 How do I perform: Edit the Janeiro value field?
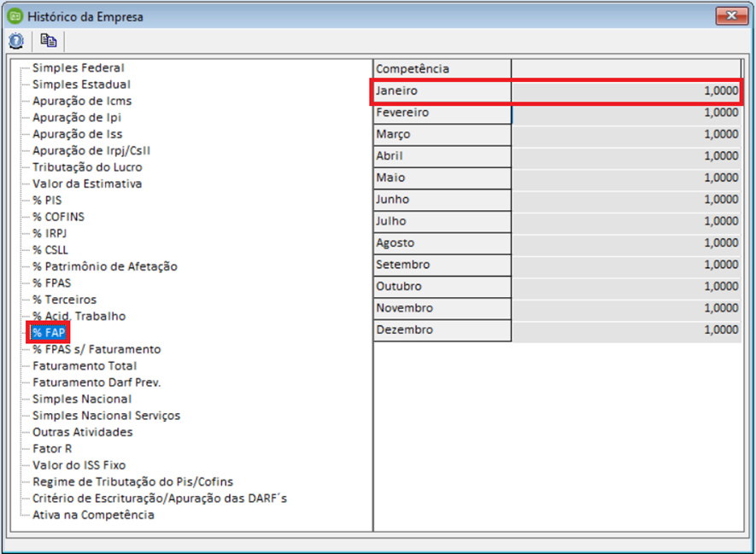click(x=626, y=90)
